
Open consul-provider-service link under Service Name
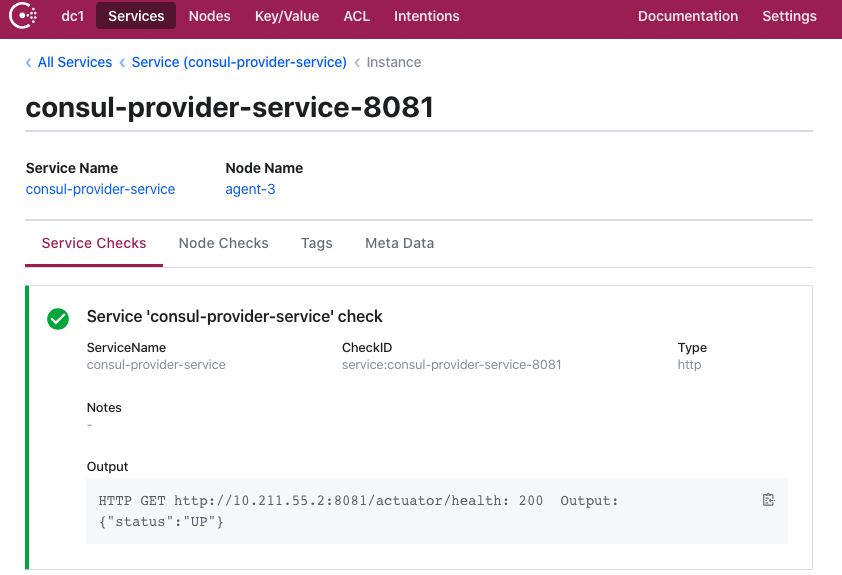coord(100,189)
